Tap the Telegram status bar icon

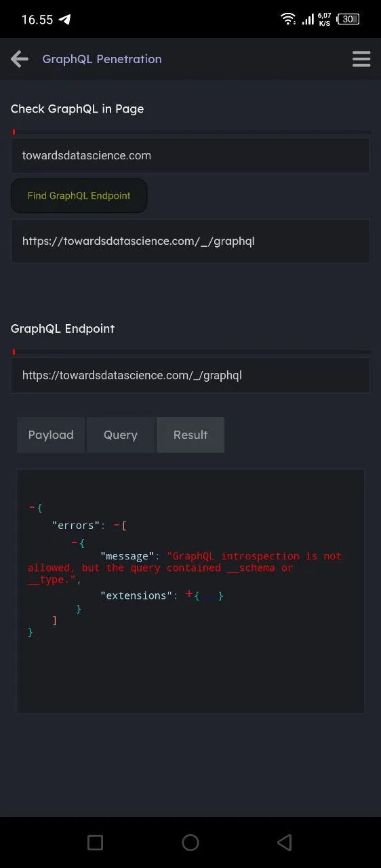click(64, 19)
